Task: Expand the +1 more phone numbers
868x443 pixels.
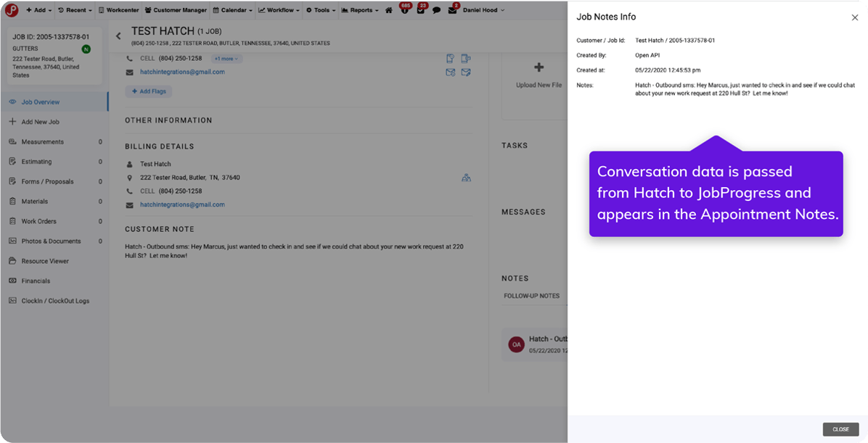Action: (226, 58)
